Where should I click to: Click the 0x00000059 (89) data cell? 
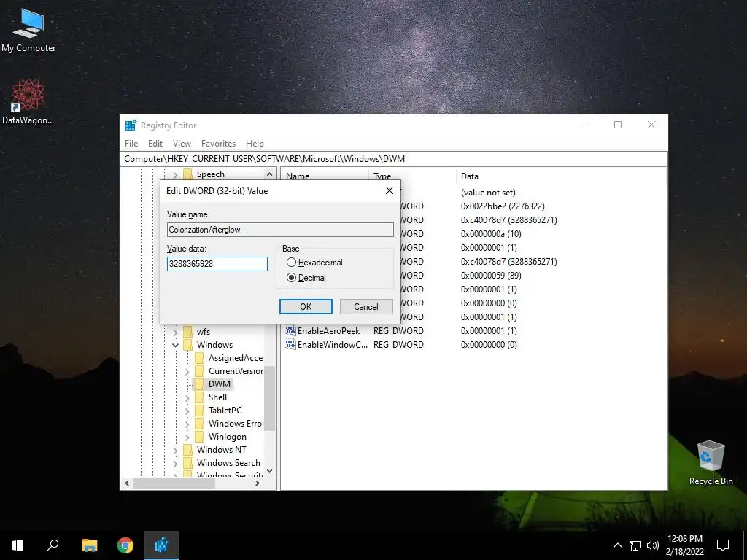[491, 275]
